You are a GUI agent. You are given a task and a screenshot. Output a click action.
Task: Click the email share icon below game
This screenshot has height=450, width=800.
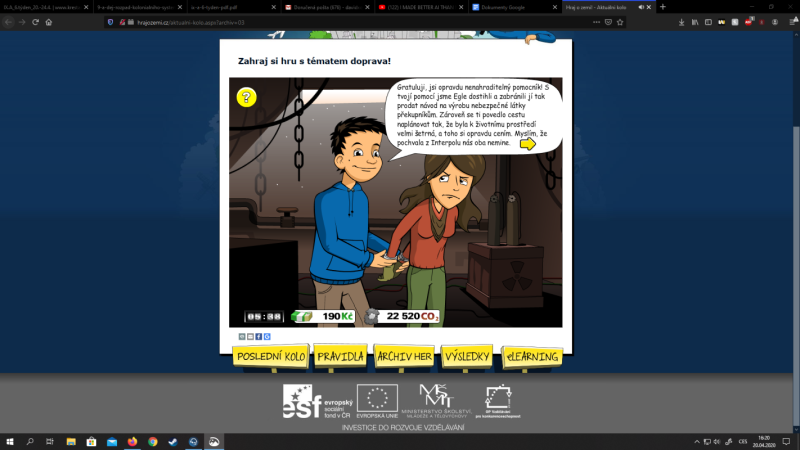[x=251, y=337]
